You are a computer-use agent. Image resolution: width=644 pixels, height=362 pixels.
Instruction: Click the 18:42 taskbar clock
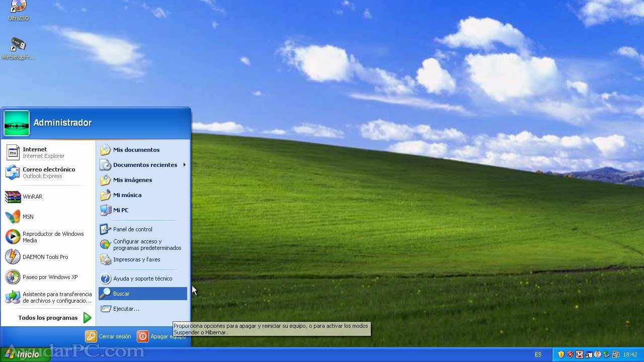[630, 354]
